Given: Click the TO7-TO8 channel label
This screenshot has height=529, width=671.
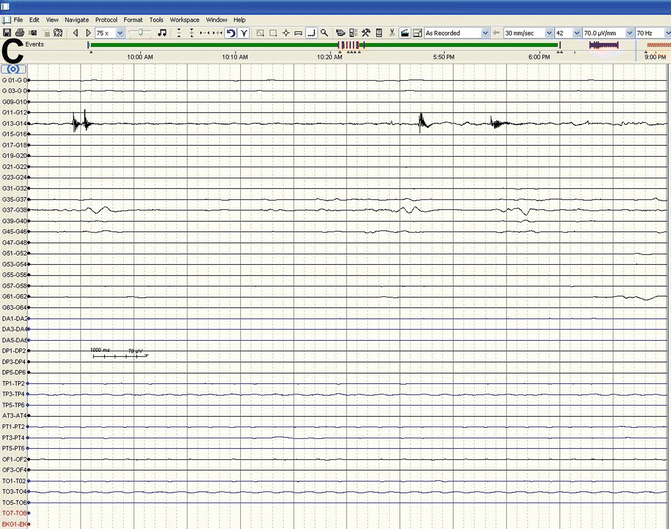Looking at the screenshot, I should (14, 513).
